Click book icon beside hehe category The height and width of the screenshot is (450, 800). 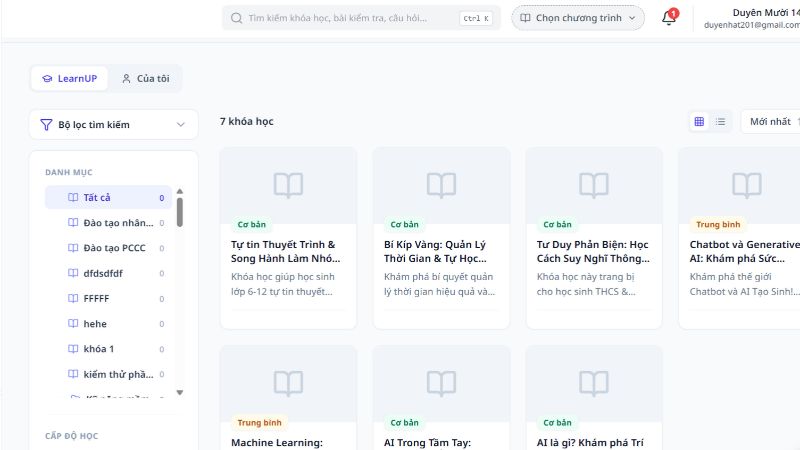73,323
